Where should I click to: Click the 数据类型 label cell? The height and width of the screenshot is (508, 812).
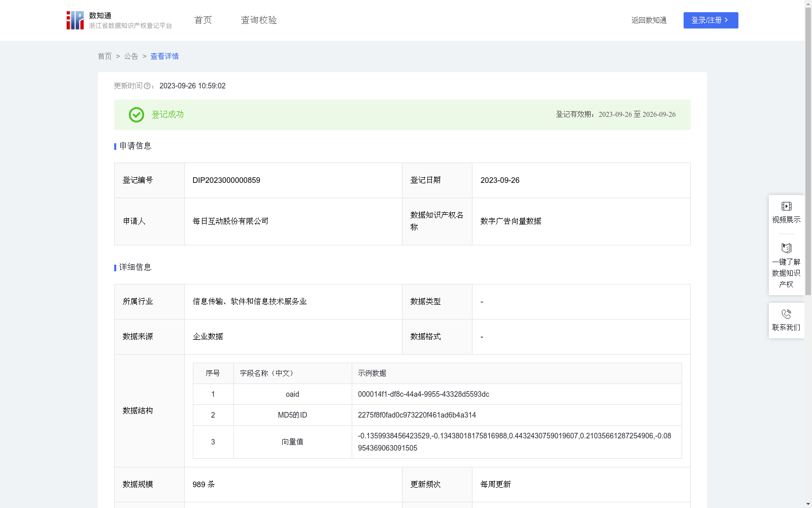pos(437,302)
